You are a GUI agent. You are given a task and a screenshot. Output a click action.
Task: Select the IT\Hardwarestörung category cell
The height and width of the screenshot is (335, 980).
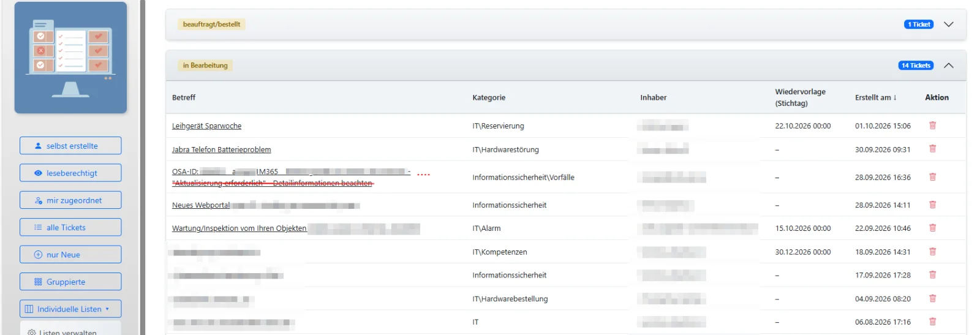coord(505,149)
